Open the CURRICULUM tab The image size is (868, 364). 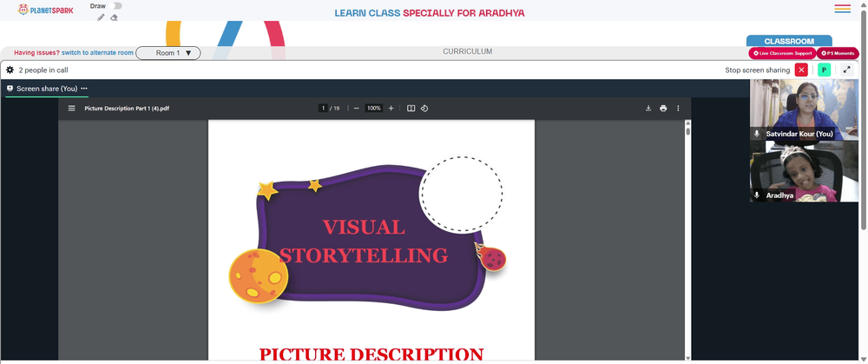pyautogui.click(x=467, y=51)
